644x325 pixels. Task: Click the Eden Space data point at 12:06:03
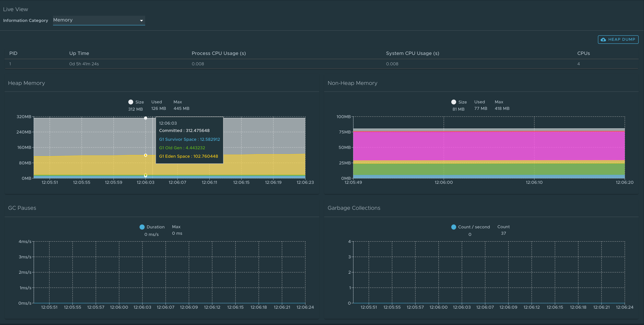[146, 155]
